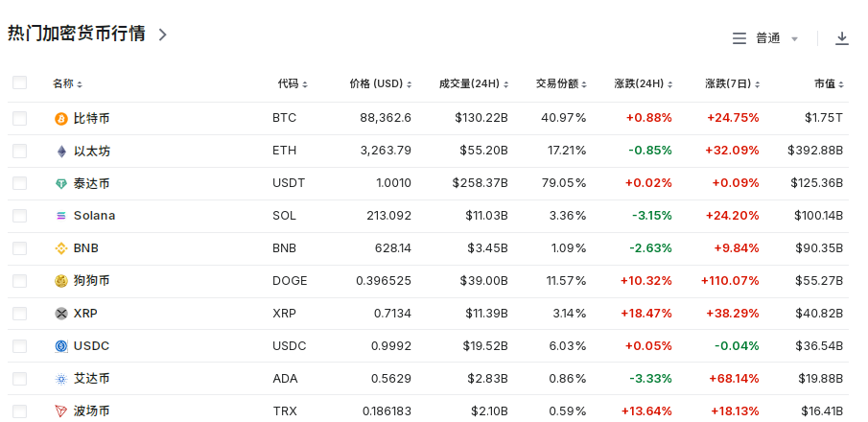This screenshot has height=422, width=868.
Task: Download the table with the download icon
Action: coord(842,38)
